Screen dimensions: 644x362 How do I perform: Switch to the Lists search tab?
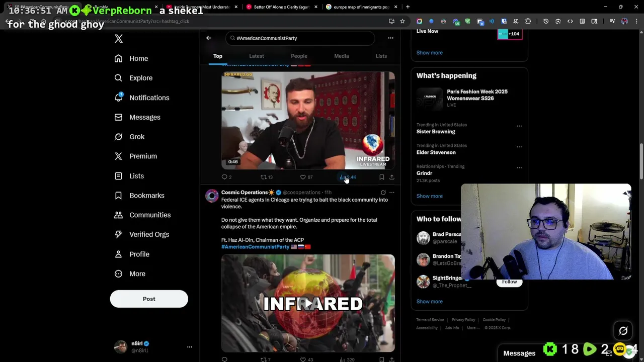pyautogui.click(x=381, y=56)
